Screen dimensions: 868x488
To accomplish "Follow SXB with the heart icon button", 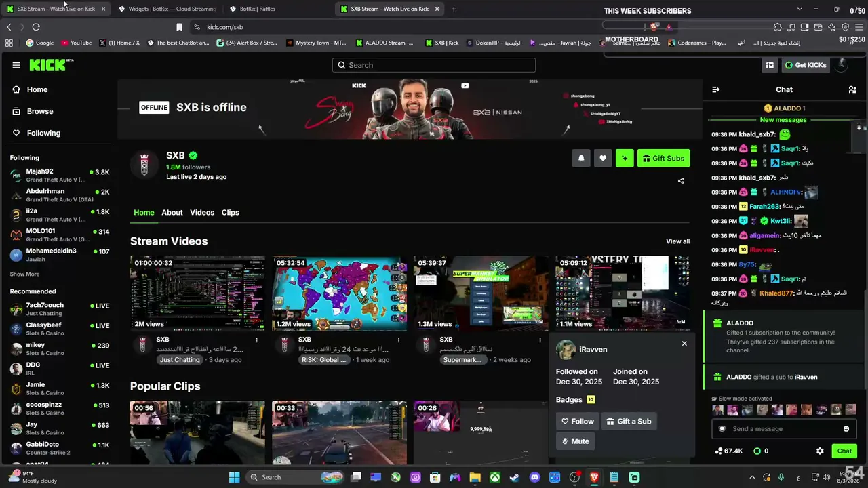I will (x=603, y=158).
